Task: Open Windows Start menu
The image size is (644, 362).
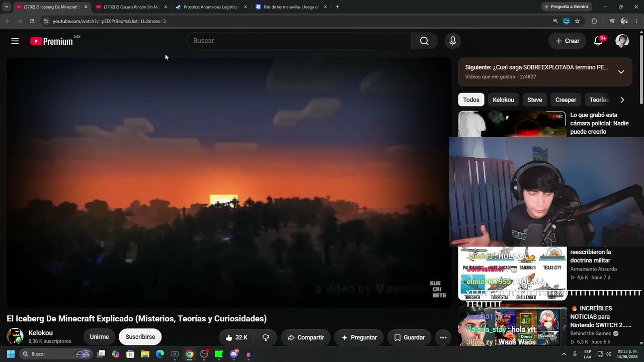Action: [11, 354]
